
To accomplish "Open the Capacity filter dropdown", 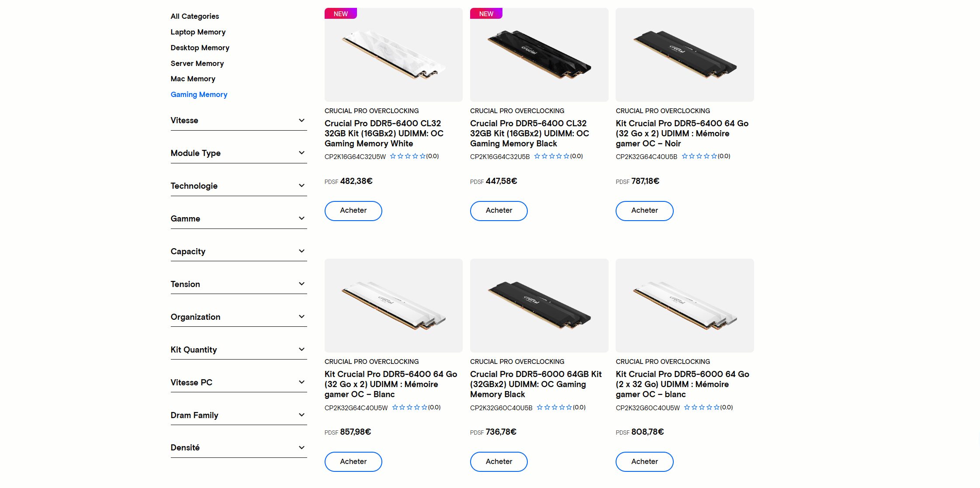I will tap(238, 252).
